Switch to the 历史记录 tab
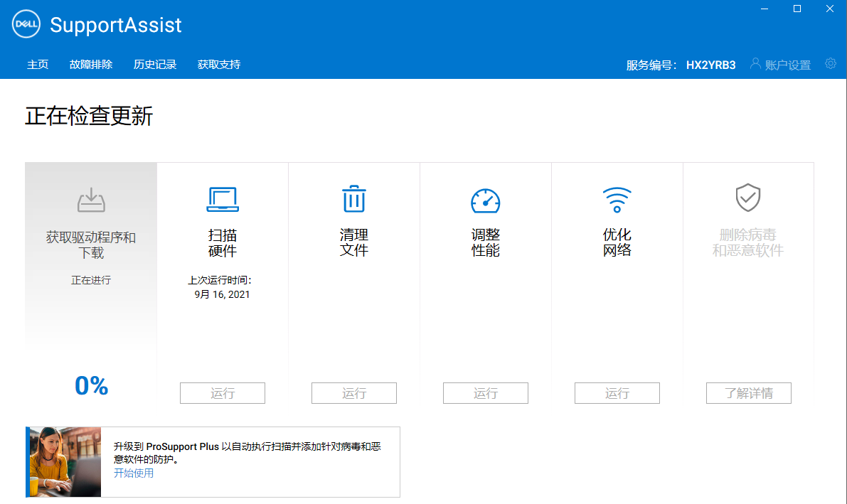 pyautogui.click(x=155, y=65)
